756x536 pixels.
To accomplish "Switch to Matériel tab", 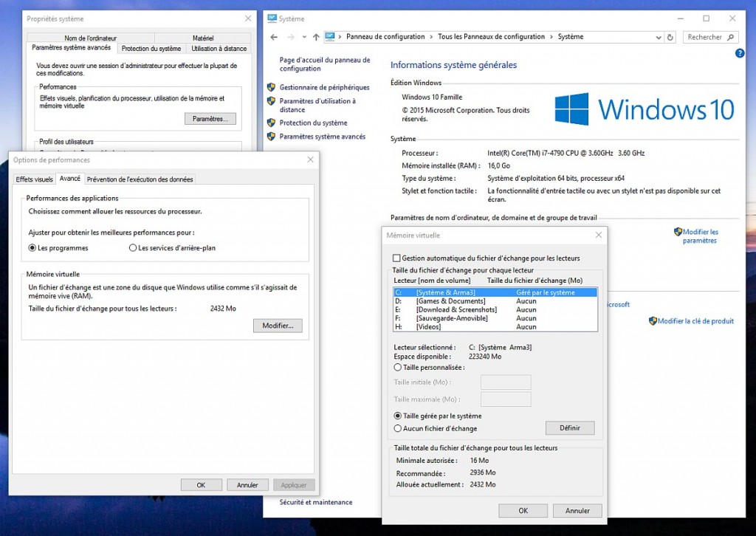I will coord(203,38).
